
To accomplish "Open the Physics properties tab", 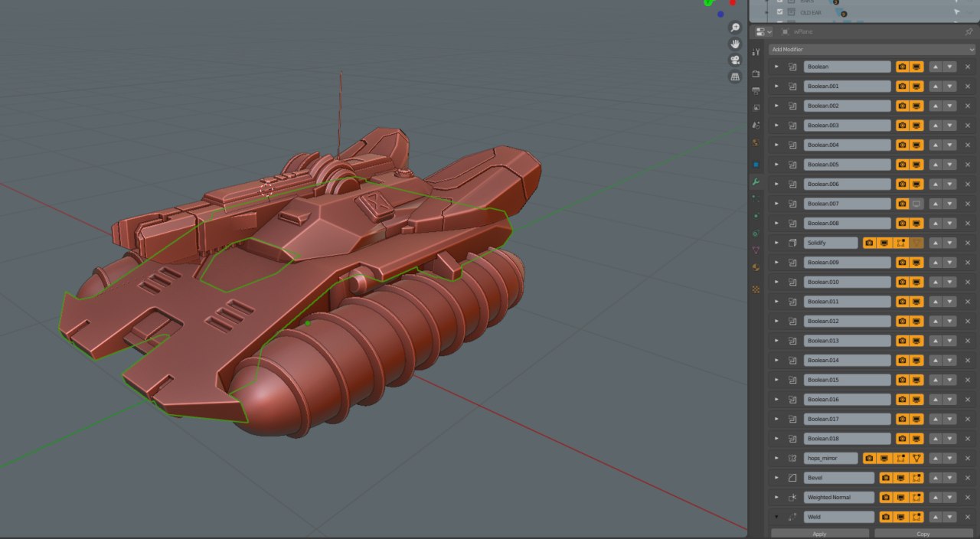I will 756,215.
